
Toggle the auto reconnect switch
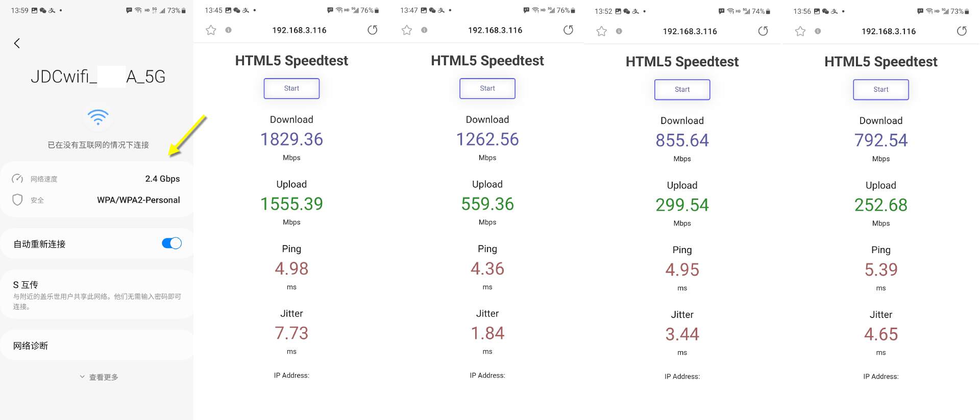[x=171, y=243]
